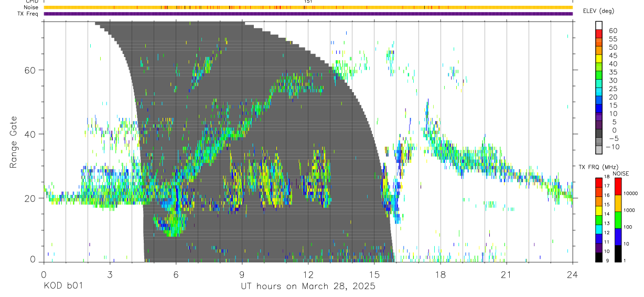The height and width of the screenshot is (297, 644).
Task: Click the purple TX Freq strip bar
Action: pyautogui.click(x=308, y=14)
